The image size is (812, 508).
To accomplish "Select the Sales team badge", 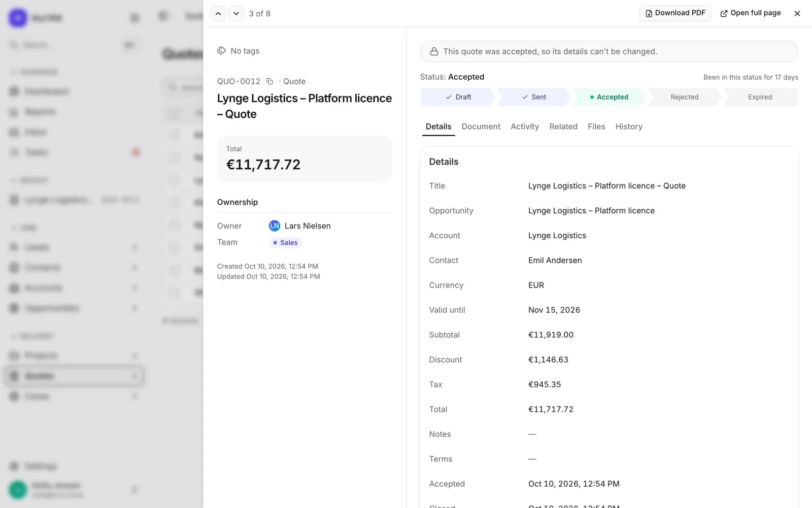I will click(285, 243).
